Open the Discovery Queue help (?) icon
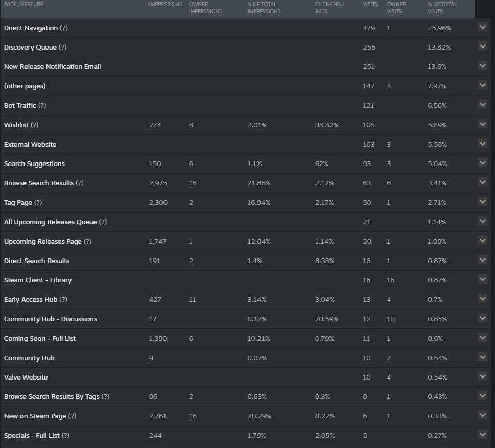 [62, 48]
